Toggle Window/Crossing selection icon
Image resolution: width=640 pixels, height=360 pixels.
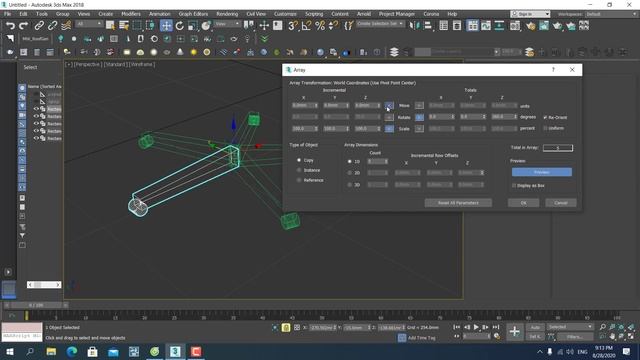[x=150, y=26]
